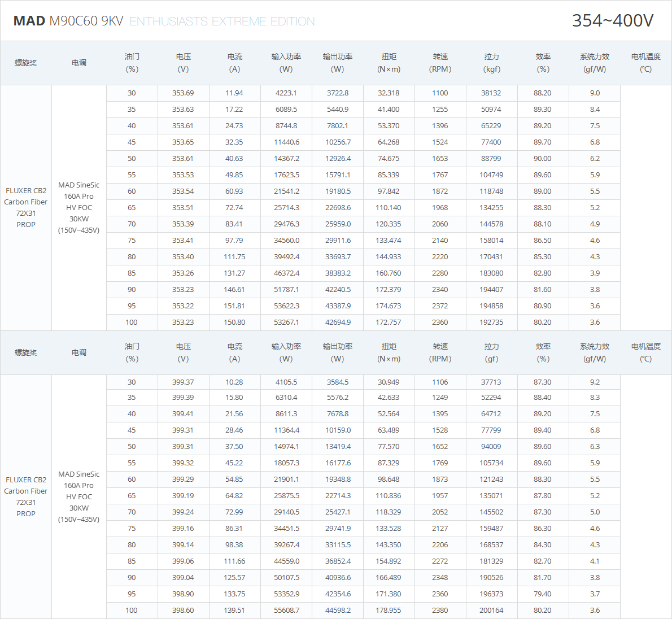Select the voltage cell reading 353.69
The width and height of the screenshot is (672, 619).
[183, 93]
